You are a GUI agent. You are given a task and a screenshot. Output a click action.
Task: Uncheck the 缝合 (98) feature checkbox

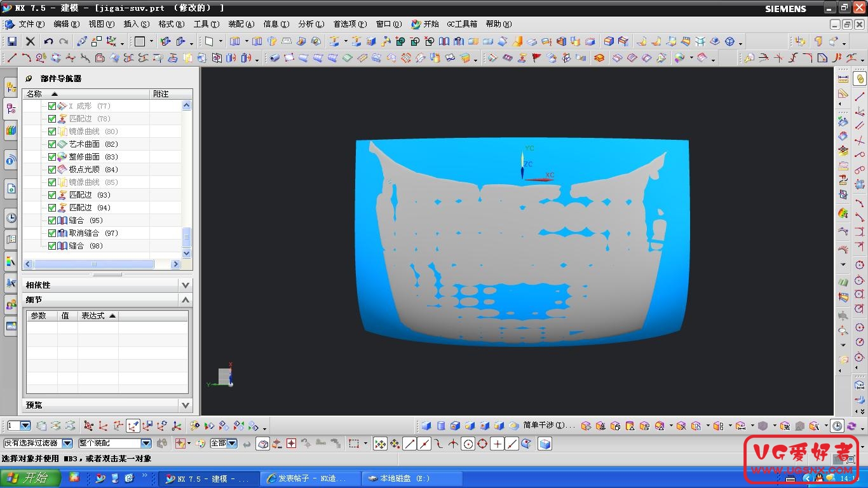52,246
